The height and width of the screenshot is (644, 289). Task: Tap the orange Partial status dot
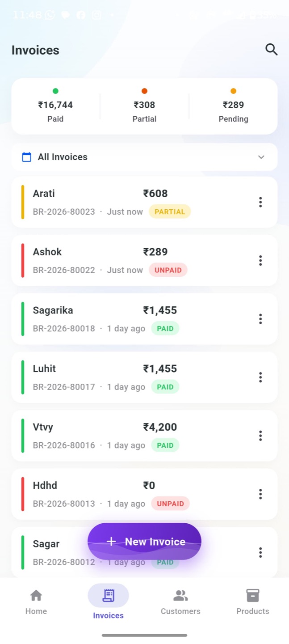(144, 91)
